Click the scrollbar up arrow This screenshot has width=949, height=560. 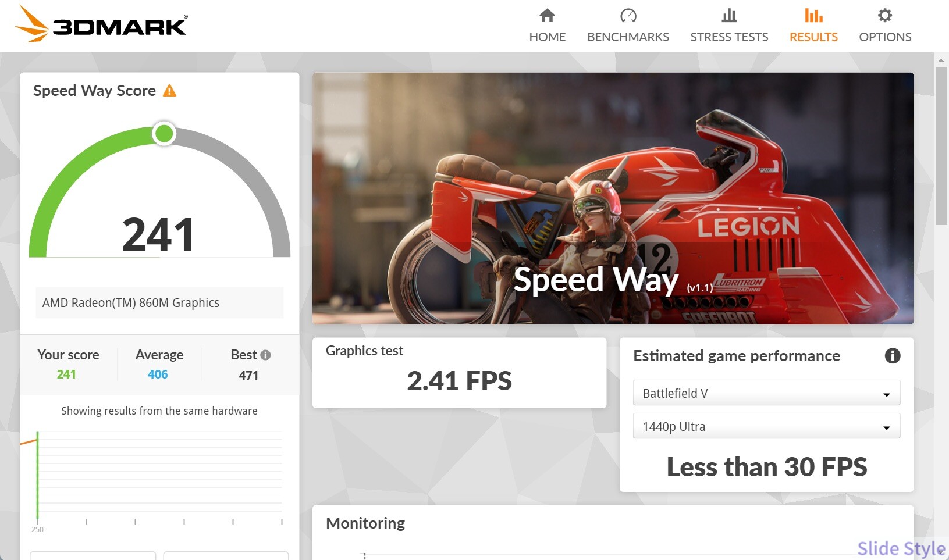point(941,60)
